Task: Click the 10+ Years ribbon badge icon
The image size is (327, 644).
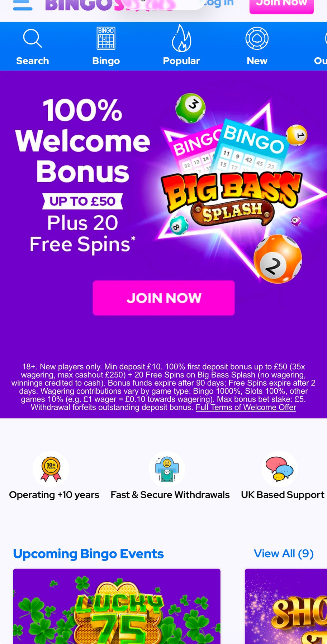Action: 51,469
